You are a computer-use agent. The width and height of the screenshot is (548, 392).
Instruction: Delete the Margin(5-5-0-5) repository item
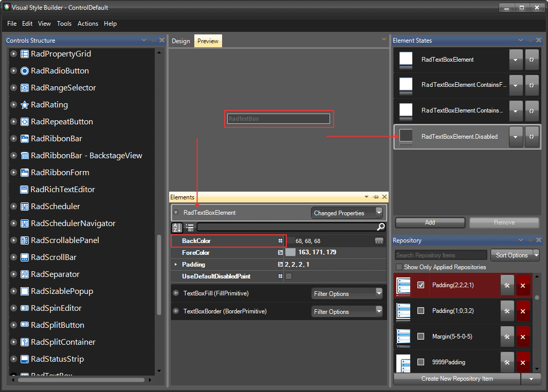(523, 336)
